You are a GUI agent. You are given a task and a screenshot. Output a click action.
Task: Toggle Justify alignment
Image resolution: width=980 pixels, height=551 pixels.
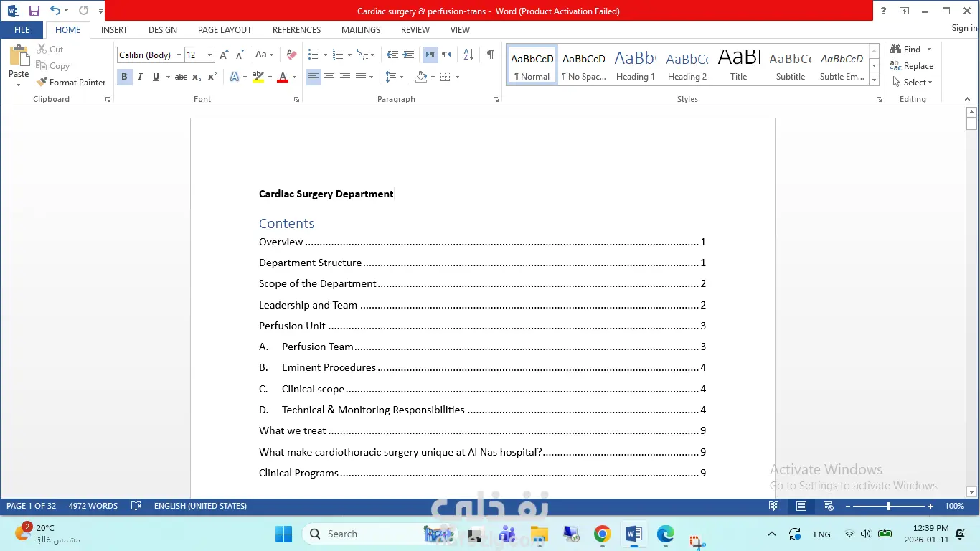pos(361,77)
